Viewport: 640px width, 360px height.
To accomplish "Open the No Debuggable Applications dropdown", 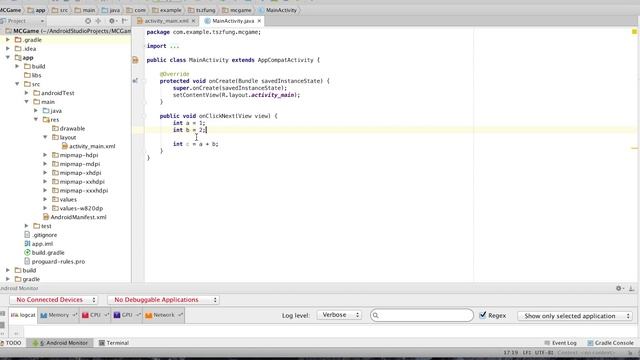I will [163, 300].
